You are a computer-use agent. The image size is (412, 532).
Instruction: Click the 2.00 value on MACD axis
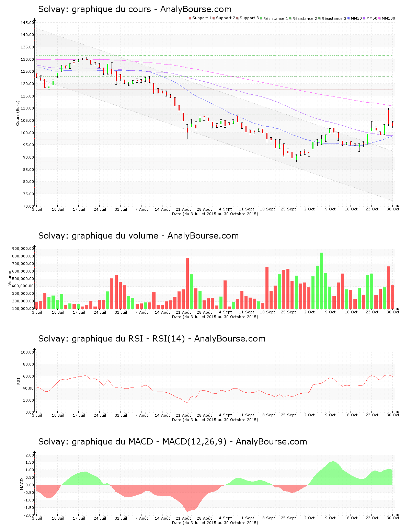[30, 455]
